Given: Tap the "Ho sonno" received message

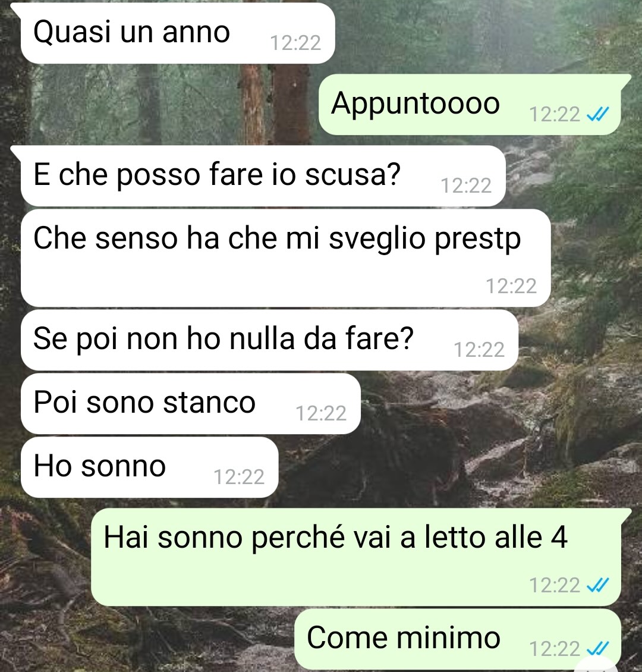Looking at the screenshot, I should pyautogui.click(x=149, y=467).
